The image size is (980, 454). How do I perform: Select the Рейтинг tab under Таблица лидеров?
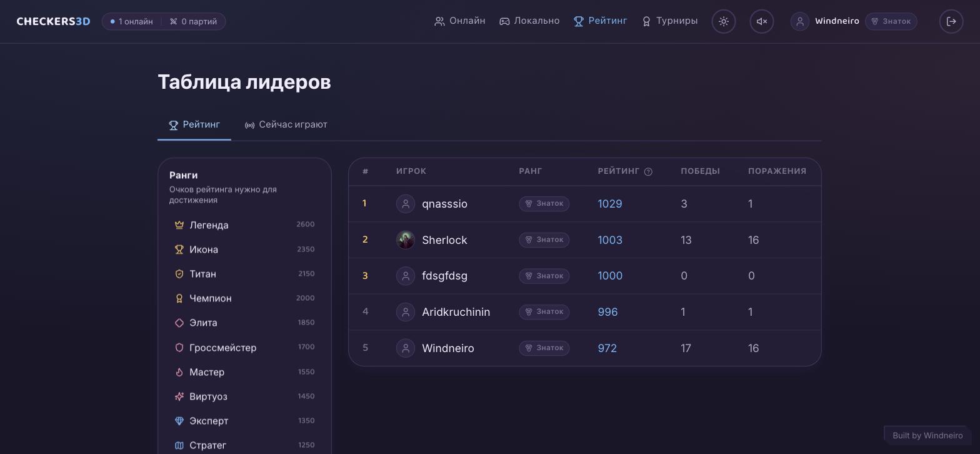(x=194, y=125)
